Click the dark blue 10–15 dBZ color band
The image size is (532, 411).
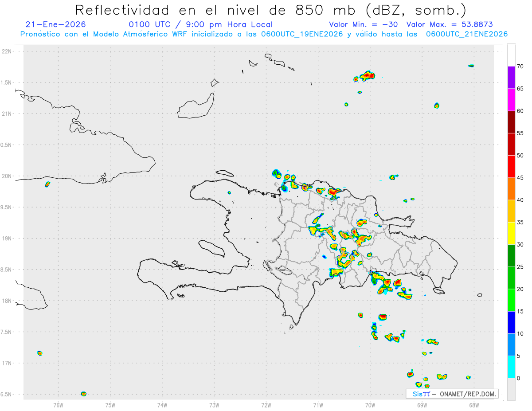coord(511,322)
